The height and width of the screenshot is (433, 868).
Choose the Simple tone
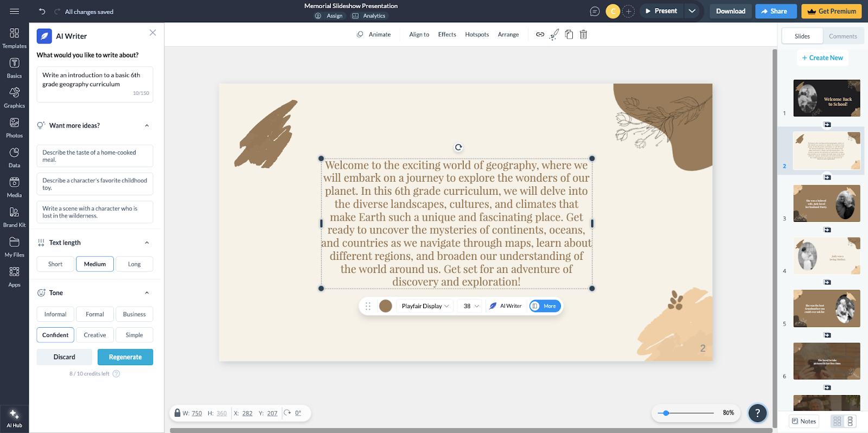coord(134,335)
